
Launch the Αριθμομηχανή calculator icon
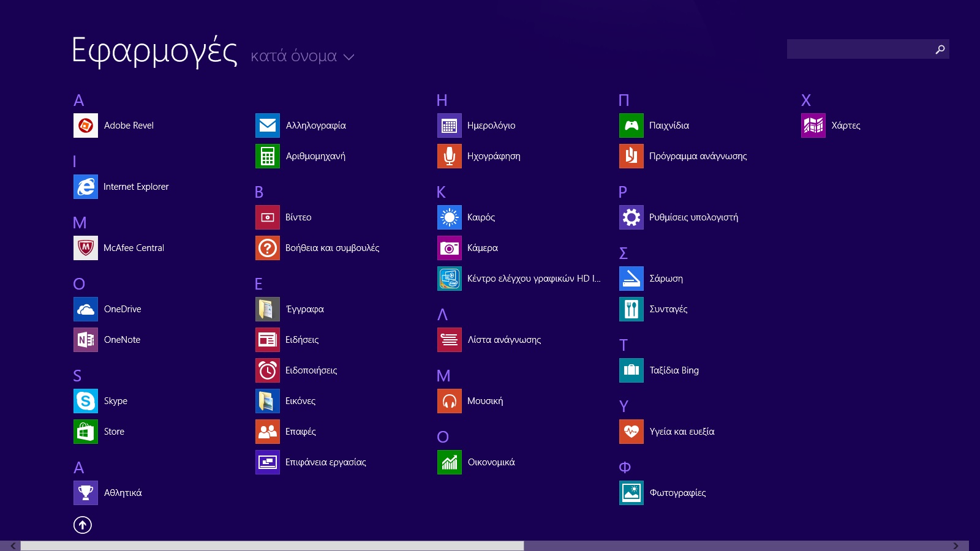coord(268,156)
